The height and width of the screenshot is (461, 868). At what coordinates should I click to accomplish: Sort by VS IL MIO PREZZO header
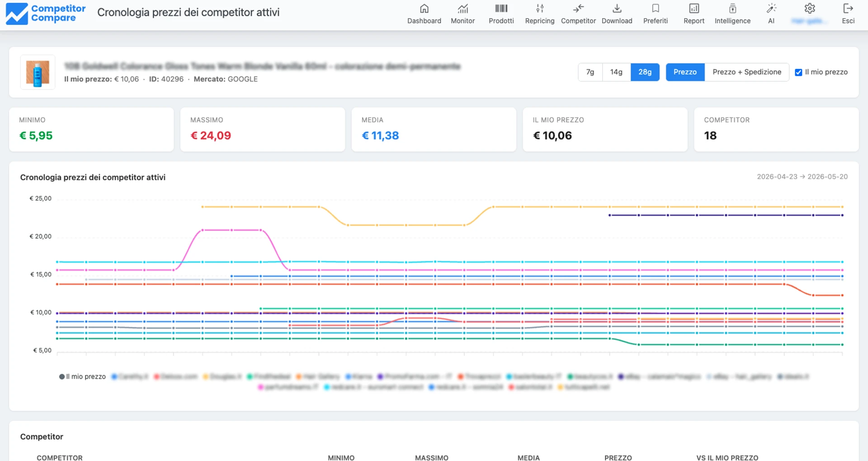727,457
